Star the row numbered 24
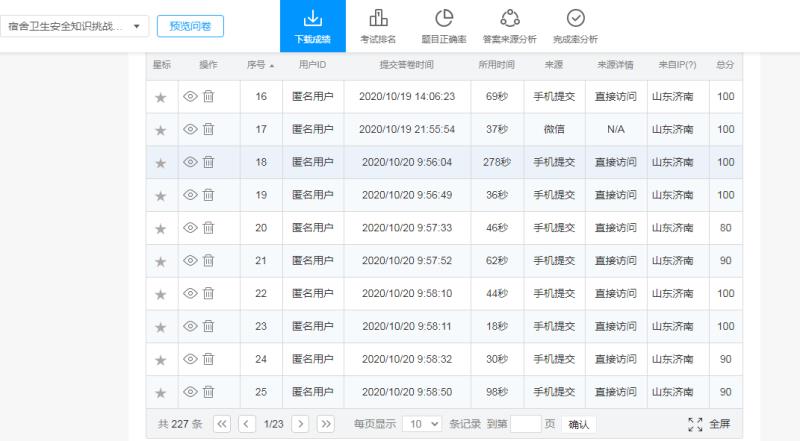800x441 pixels. pos(161,360)
